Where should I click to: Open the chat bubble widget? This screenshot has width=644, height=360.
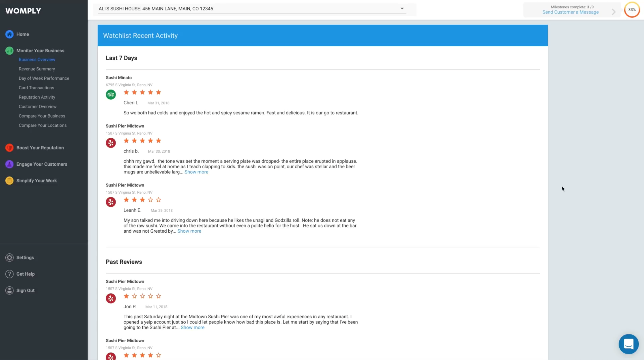click(629, 344)
